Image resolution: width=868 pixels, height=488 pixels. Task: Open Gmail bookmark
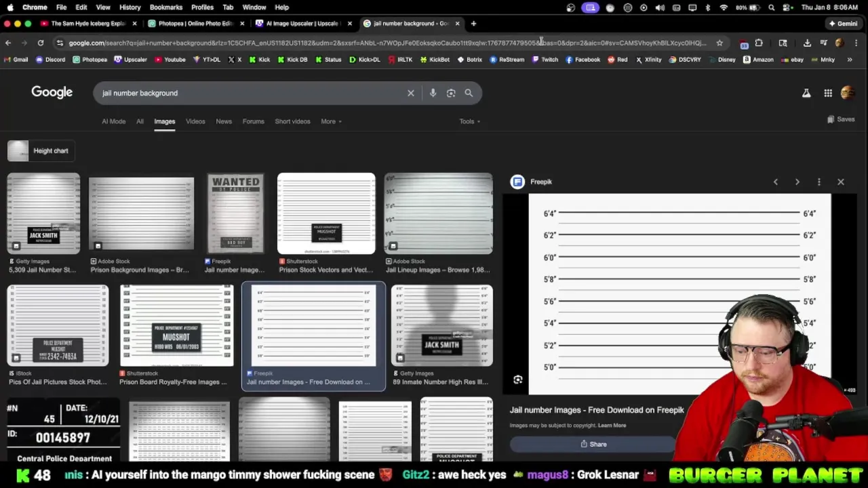click(16, 60)
